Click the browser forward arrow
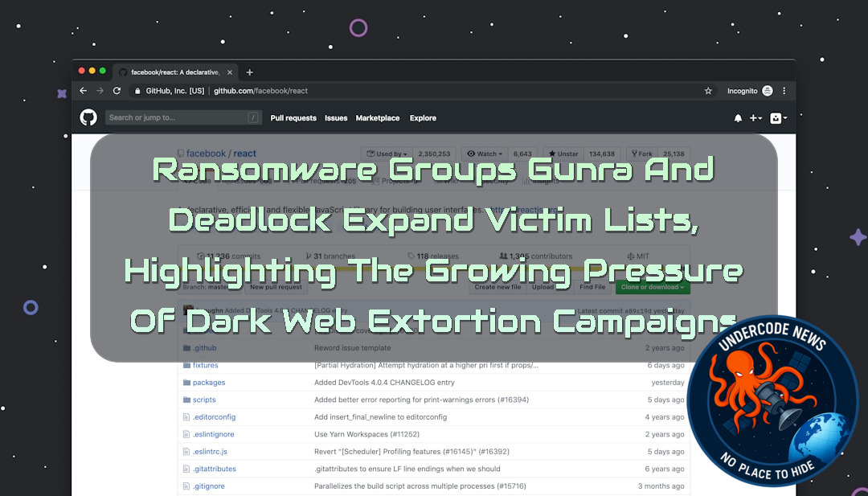The height and width of the screenshot is (496, 868). coord(100,91)
